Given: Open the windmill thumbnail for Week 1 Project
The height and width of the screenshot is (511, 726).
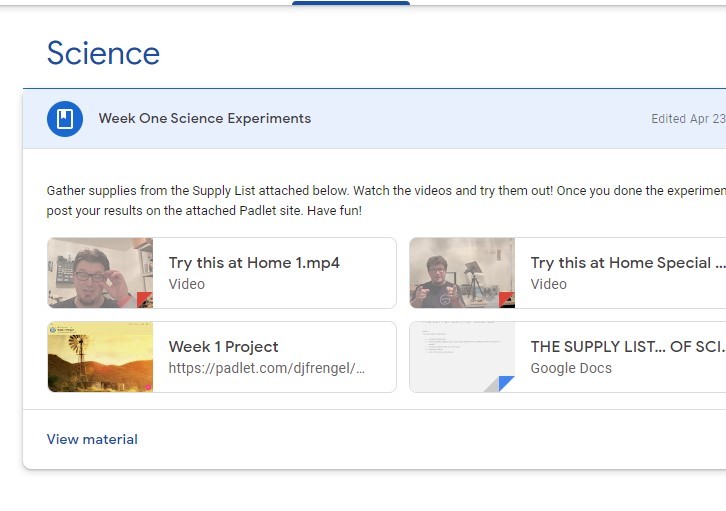Looking at the screenshot, I should click(x=100, y=356).
